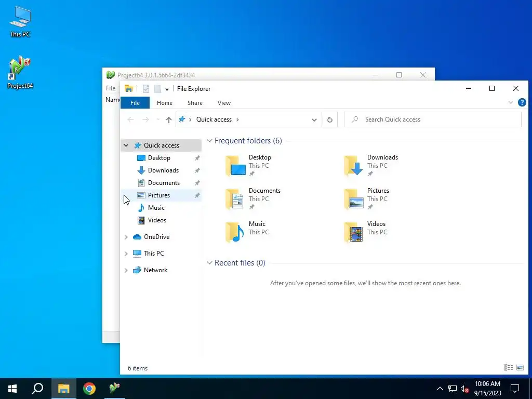
Task: Open the address bar history dropdown
Action: tap(314, 119)
